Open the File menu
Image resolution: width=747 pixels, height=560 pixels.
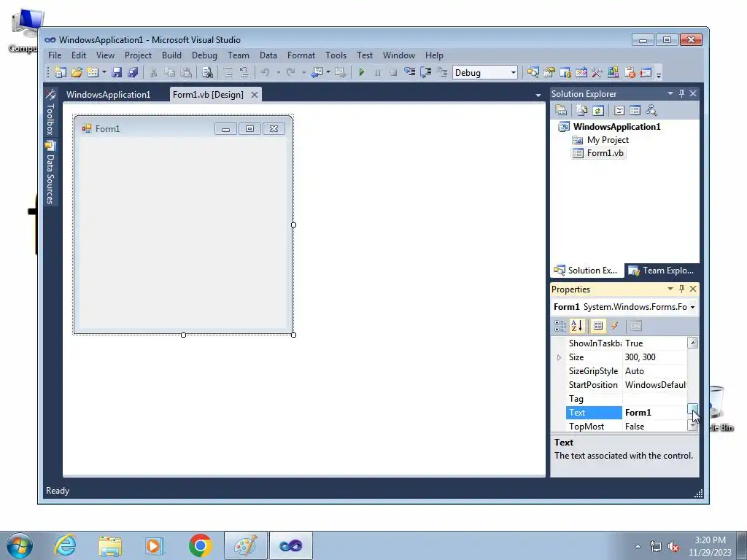point(55,55)
